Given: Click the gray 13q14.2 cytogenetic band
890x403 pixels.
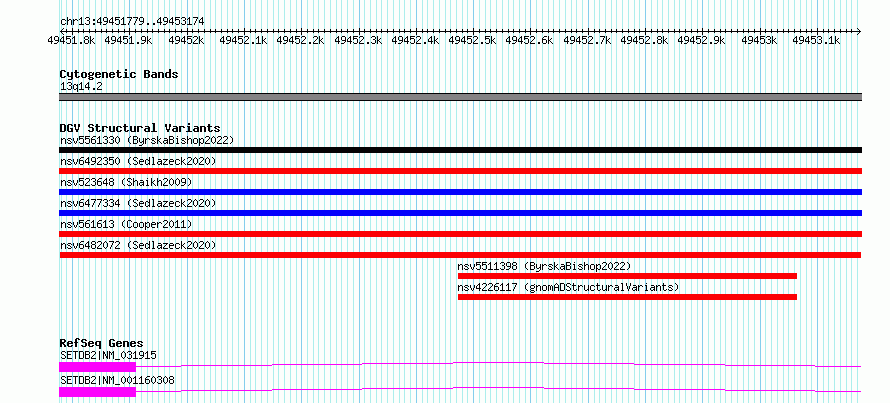Looking at the screenshot, I should click(460, 97).
